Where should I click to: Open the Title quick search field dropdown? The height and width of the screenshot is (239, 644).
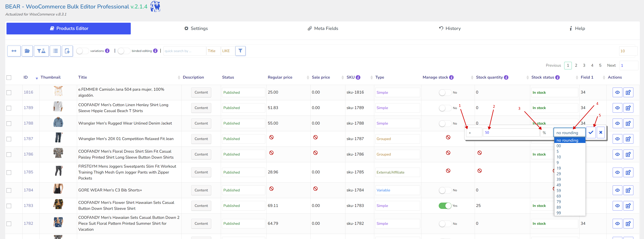pyautogui.click(x=213, y=51)
